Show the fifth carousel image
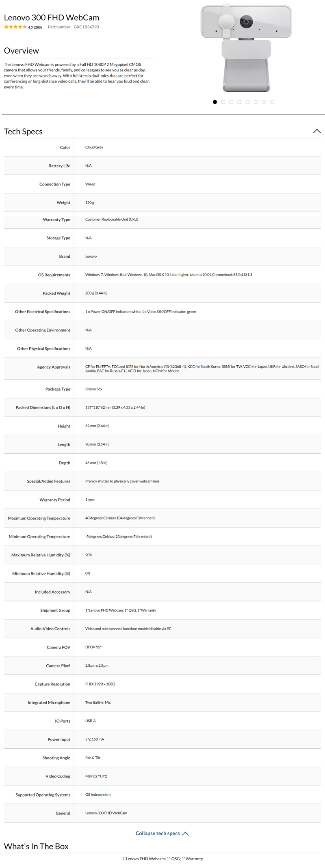This screenshot has height=868, width=325. click(x=247, y=102)
